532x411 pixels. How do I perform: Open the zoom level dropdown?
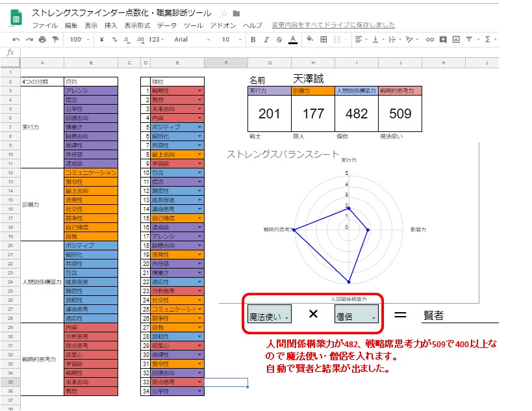tap(80, 40)
